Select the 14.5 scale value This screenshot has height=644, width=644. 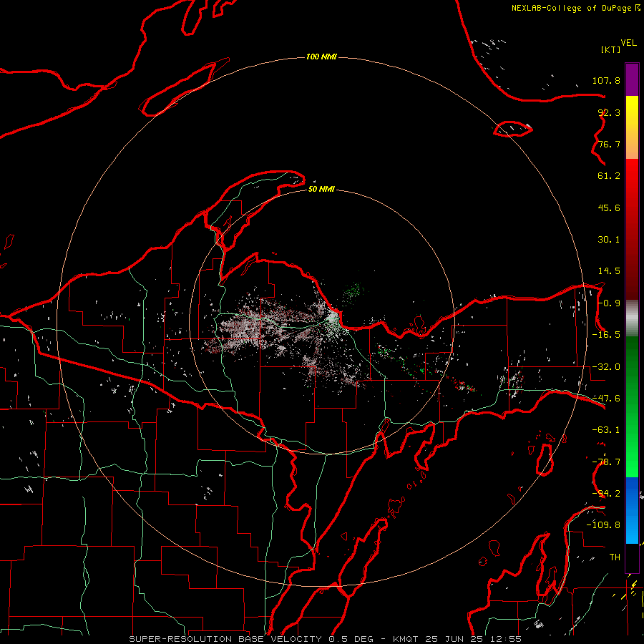(x=609, y=271)
